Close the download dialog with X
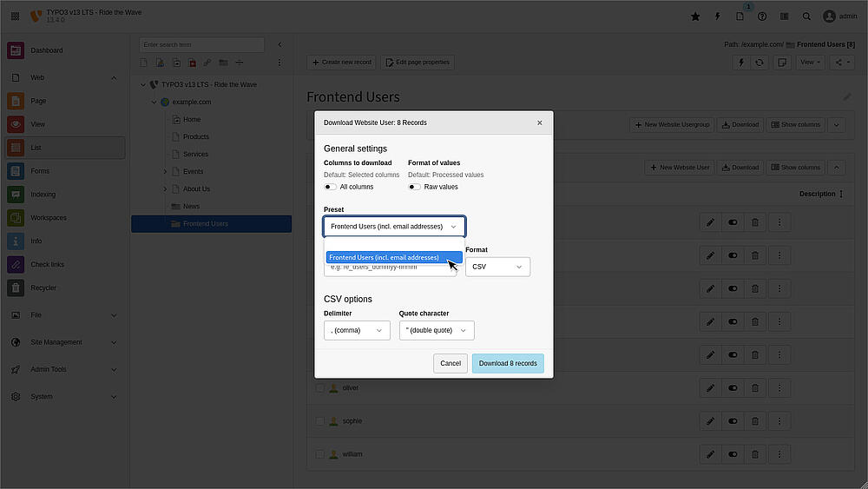Viewport: 868px width, 489px height. (x=539, y=122)
